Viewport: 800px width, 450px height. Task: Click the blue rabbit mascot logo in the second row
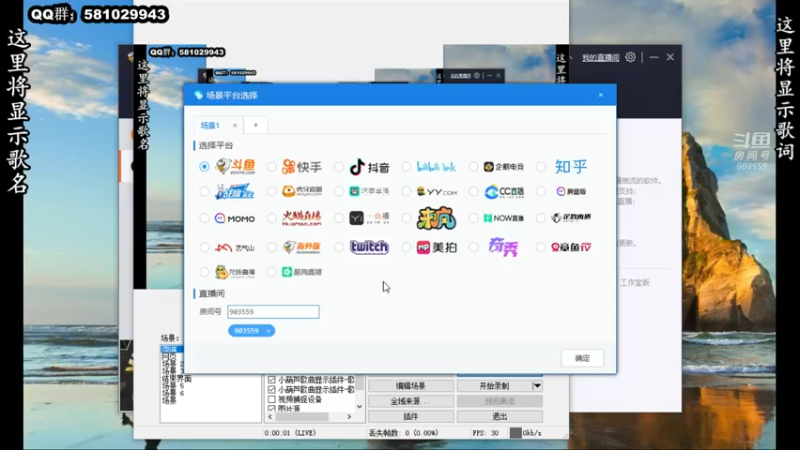(x=235, y=191)
